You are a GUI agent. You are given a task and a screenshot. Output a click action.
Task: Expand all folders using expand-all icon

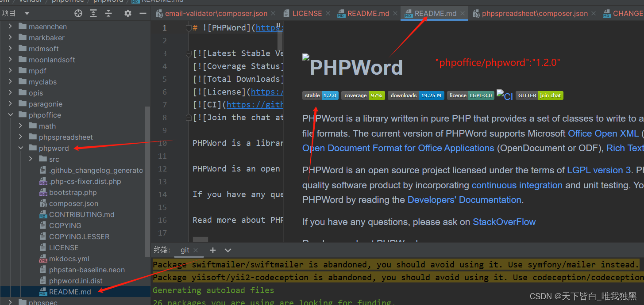[x=93, y=13]
